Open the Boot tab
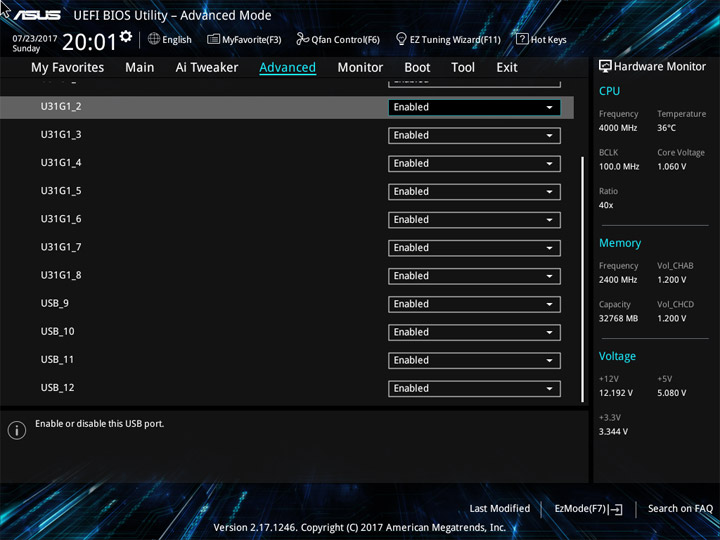The image size is (720, 540). [417, 68]
